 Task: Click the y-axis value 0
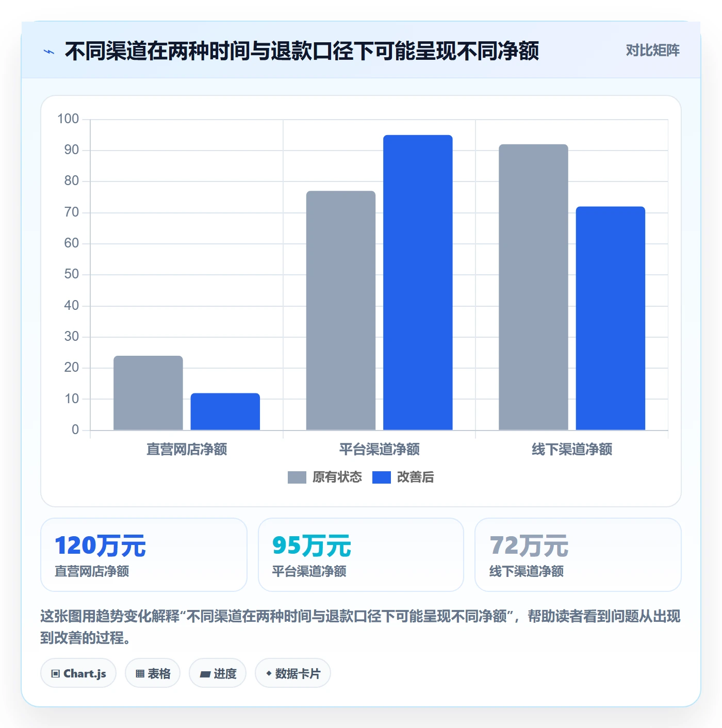[75, 430]
